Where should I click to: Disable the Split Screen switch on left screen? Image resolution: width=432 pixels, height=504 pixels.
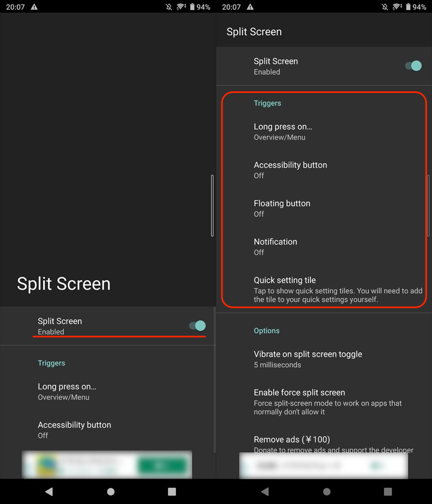click(x=197, y=326)
